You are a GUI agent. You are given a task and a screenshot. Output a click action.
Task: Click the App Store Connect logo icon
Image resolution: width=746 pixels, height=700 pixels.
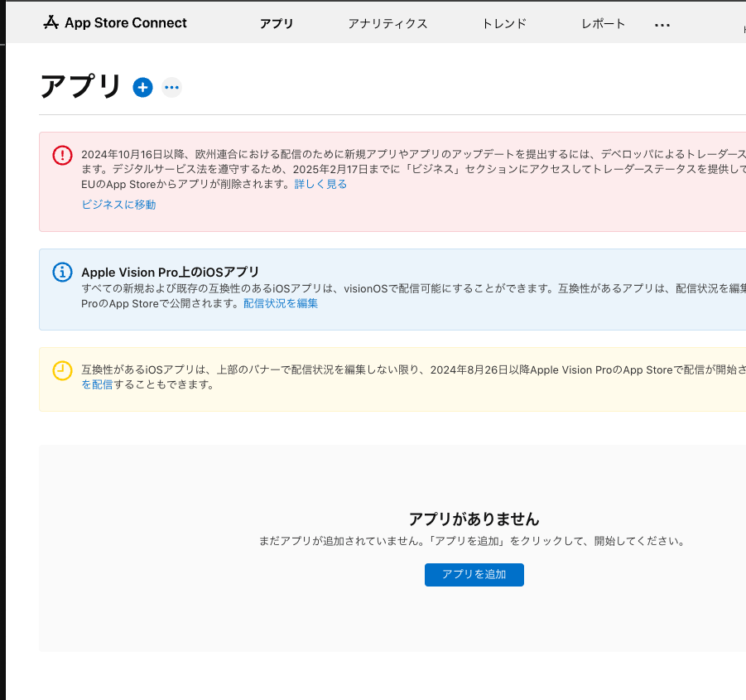(51, 22)
